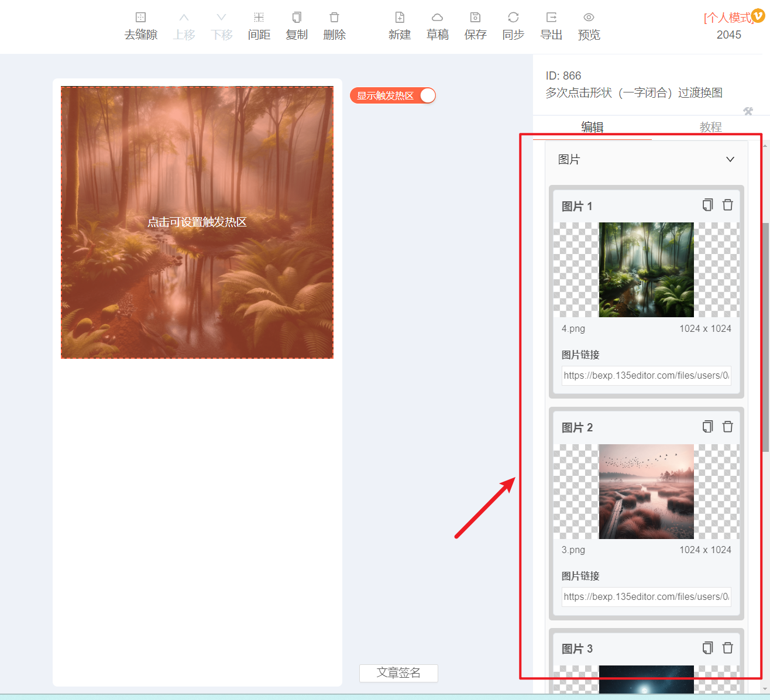Click the 多次点击形状 template title text
The height and width of the screenshot is (700, 770).
click(x=634, y=92)
